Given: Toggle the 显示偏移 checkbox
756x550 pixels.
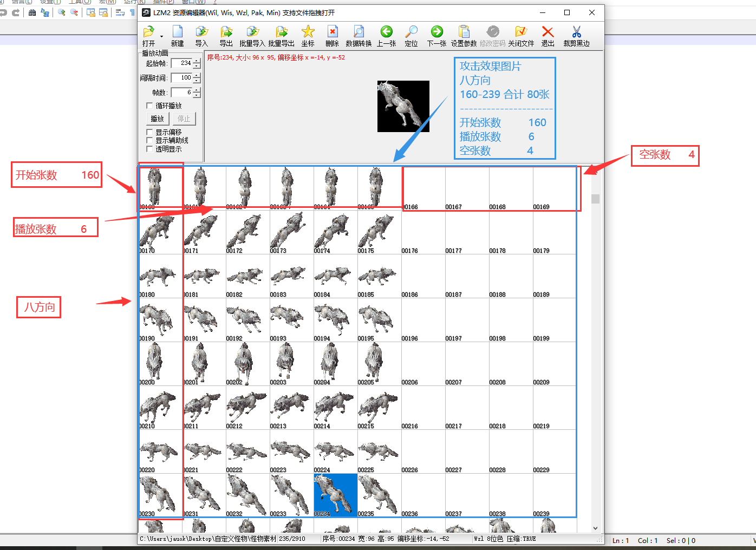Looking at the screenshot, I should click(150, 132).
